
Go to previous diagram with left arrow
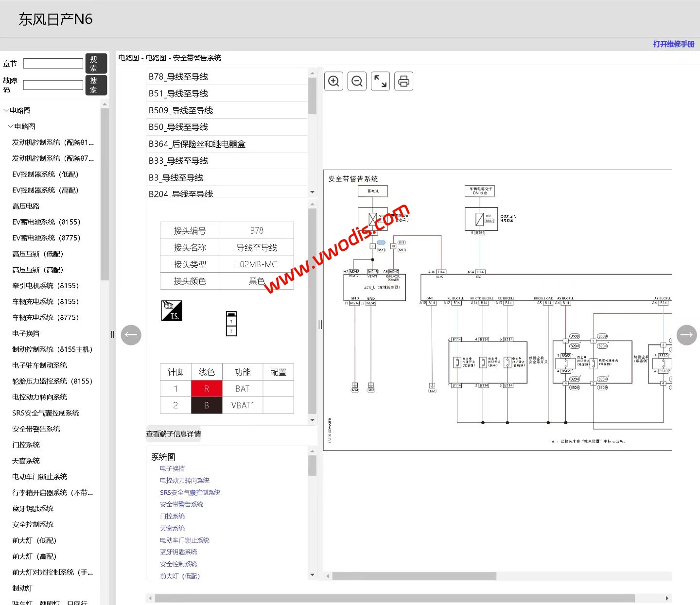(131, 335)
